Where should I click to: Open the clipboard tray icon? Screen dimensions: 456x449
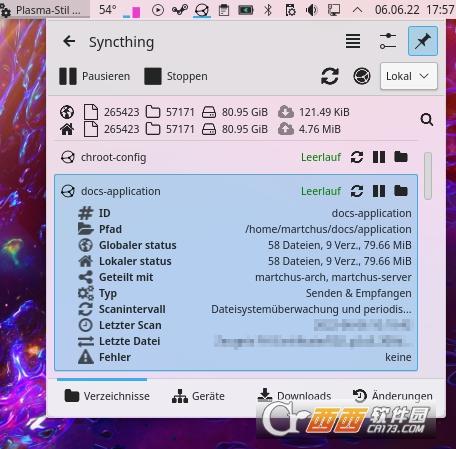point(224,10)
